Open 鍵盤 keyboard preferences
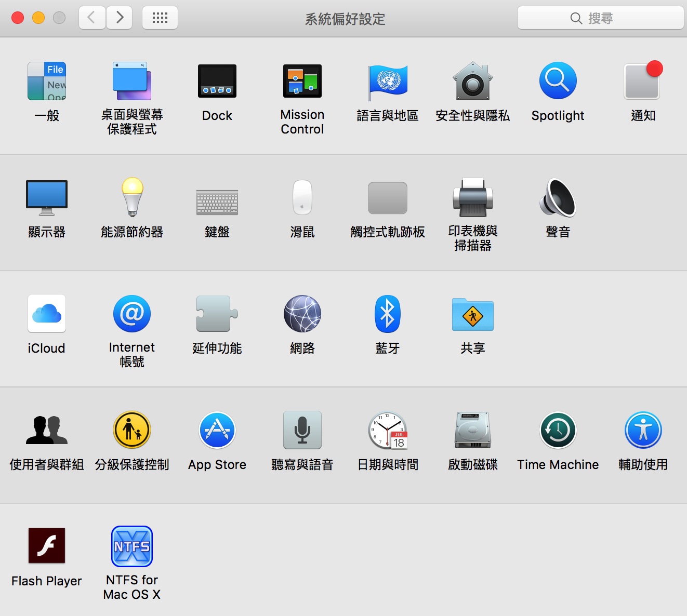The width and height of the screenshot is (687, 616). click(x=217, y=202)
